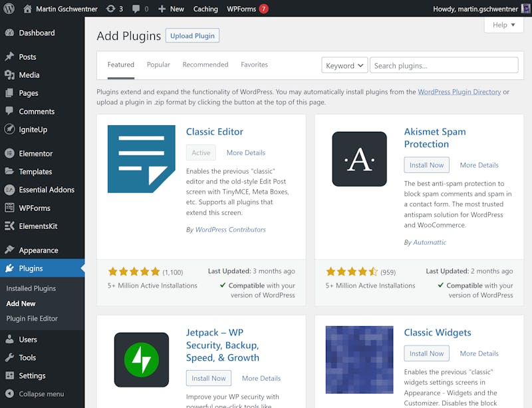Click the Media sidebar icon

pos(10,75)
